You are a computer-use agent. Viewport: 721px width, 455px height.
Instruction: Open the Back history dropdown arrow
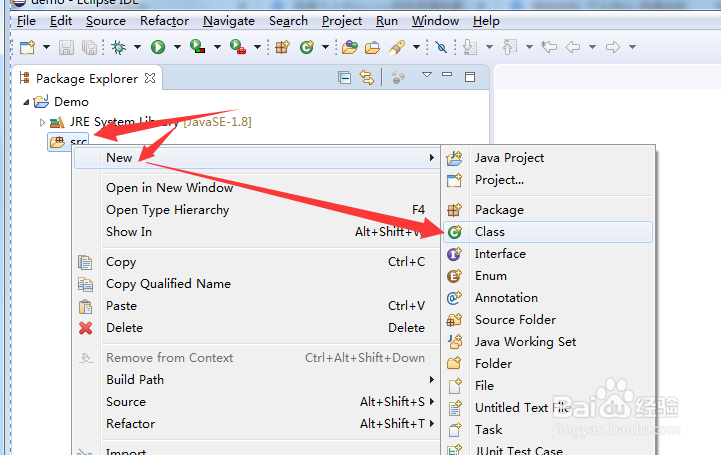(592, 47)
